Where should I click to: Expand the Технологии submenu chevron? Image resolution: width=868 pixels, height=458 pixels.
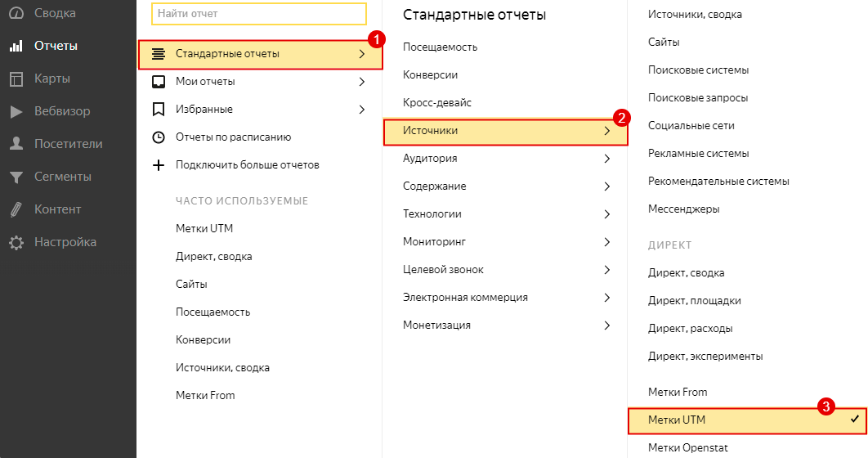tap(607, 214)
